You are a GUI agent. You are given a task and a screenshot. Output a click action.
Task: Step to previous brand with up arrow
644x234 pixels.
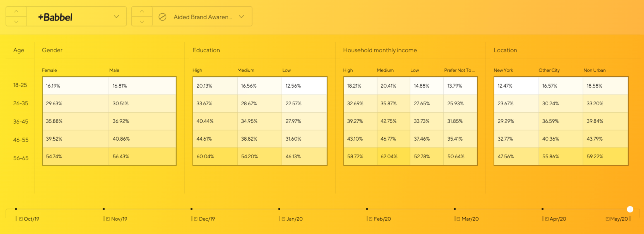pyautogui.click(x=16, y=11)
